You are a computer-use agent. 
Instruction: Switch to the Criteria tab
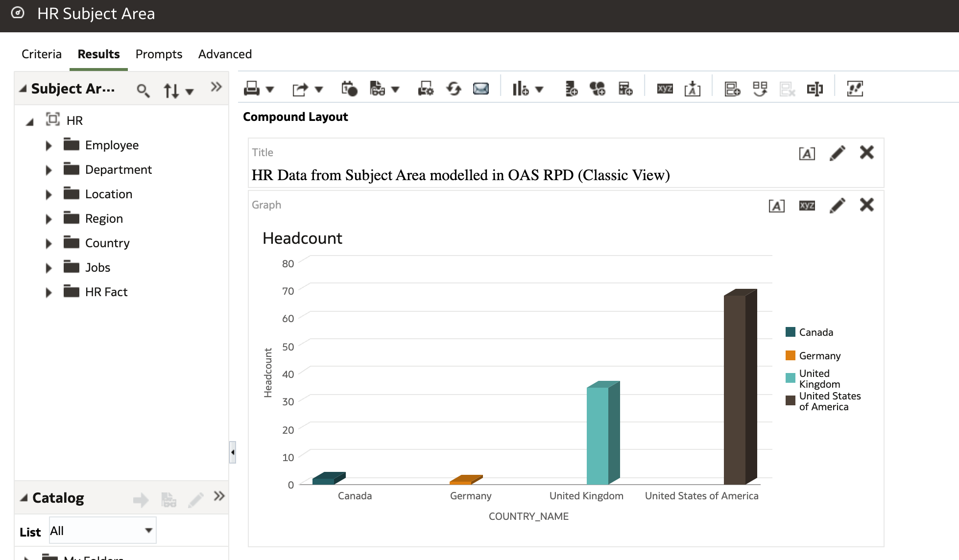click(x=42, y=54)
